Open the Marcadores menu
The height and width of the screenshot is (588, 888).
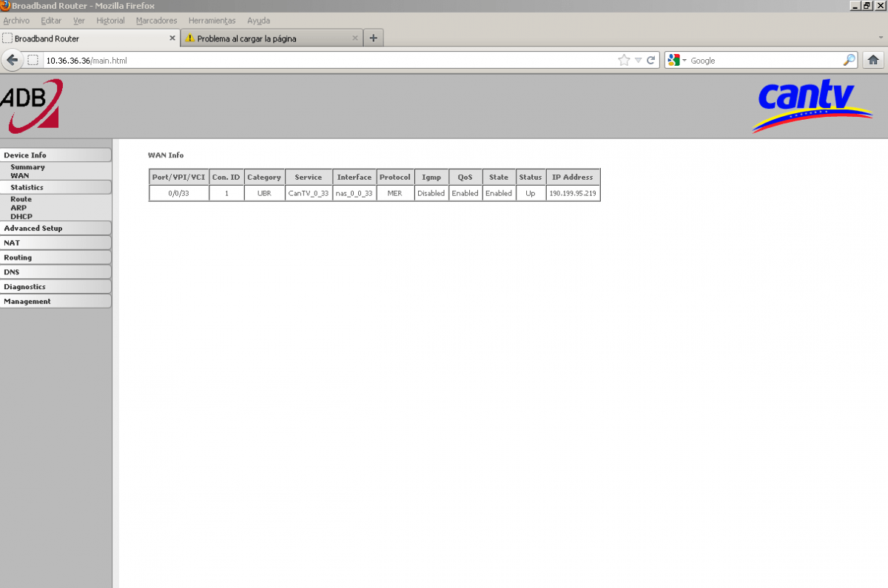(157, 21)
